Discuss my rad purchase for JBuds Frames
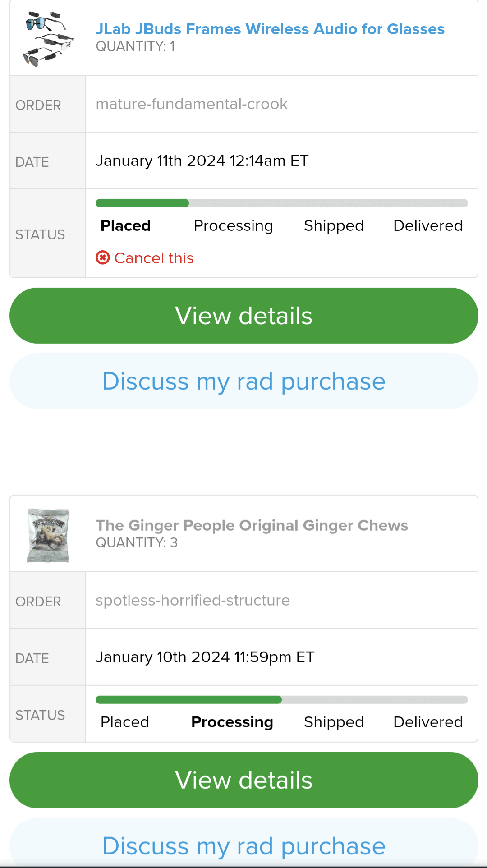The width and height of the screenshot is (487, 868). (x=243, y=381)
